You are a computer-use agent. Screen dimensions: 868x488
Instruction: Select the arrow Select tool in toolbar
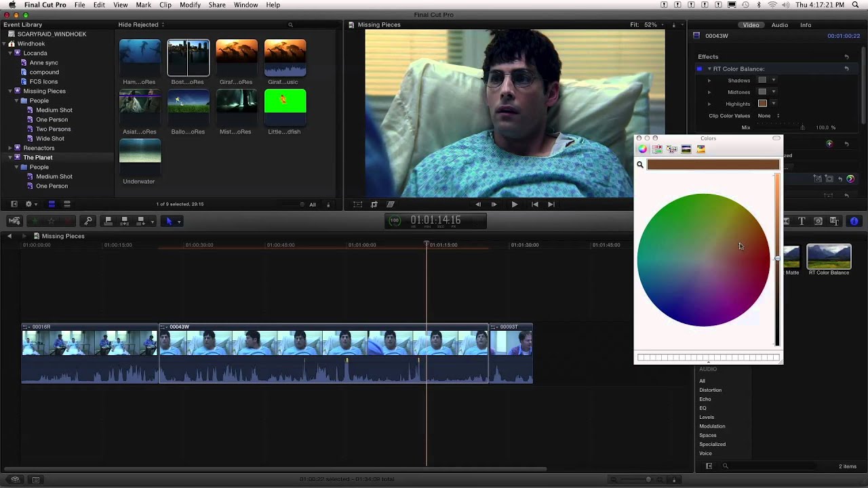[x=170, y=221]
